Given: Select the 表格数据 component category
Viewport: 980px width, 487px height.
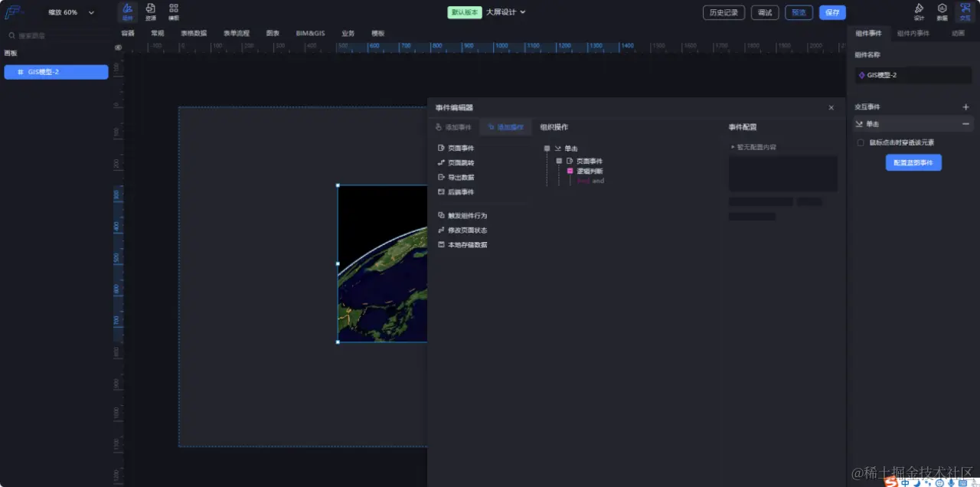Looking at the screenshot, I should click(x=194, y=34).
